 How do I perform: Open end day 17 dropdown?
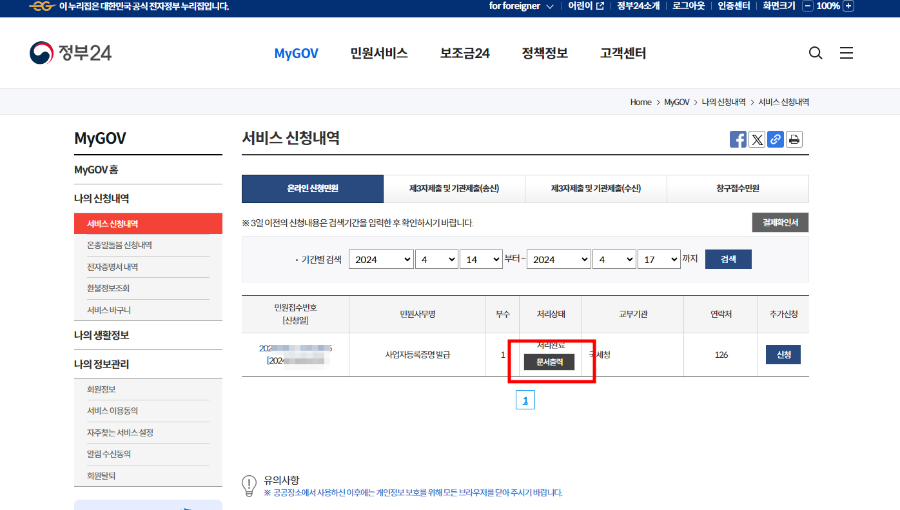click(x=659, y=259)
